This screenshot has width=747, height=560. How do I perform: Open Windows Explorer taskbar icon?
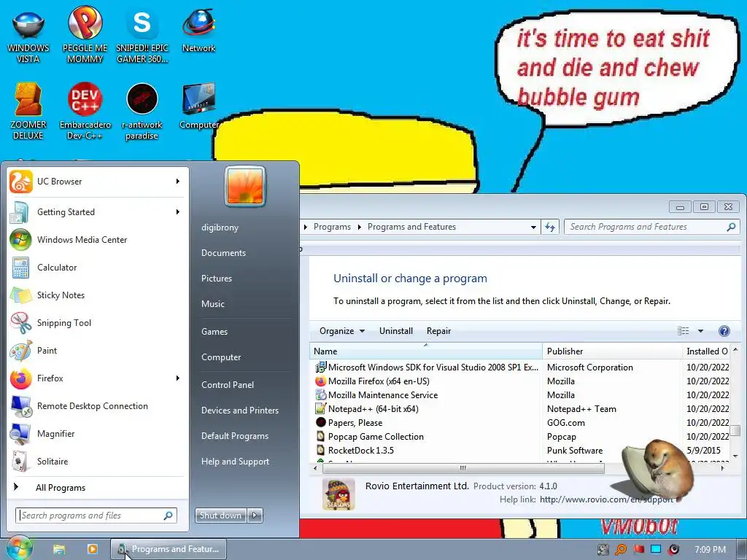coord(59,549)
